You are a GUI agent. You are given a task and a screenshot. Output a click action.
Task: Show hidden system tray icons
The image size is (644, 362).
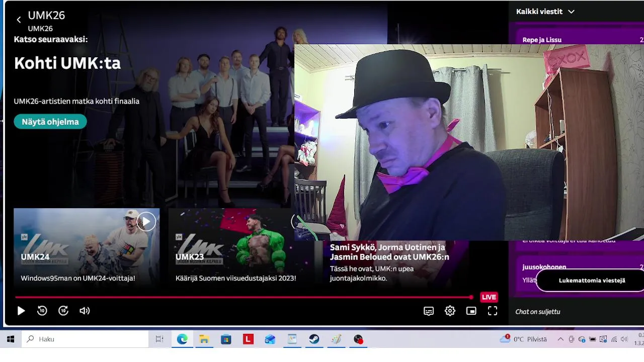coord(560,339)
